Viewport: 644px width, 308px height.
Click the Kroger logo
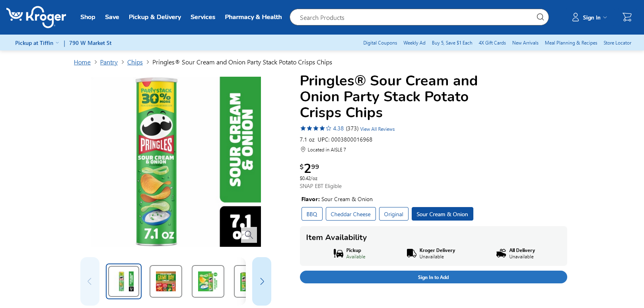click(36, 17)
